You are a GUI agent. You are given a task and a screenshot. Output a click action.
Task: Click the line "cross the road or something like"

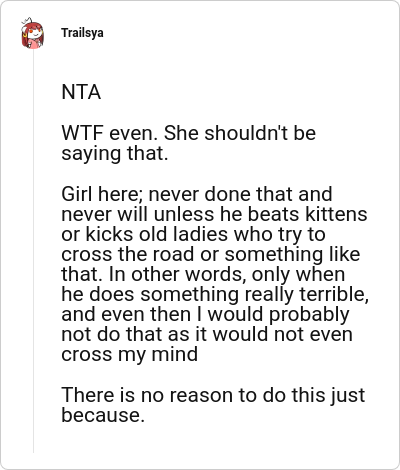pos(211,254)
